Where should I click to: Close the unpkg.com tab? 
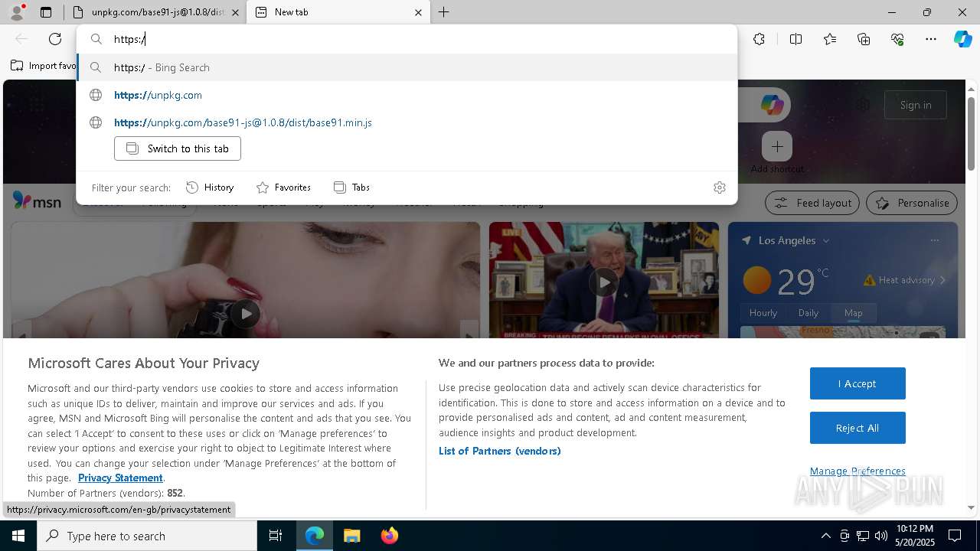pyautogui.click(x=235, y=12)
